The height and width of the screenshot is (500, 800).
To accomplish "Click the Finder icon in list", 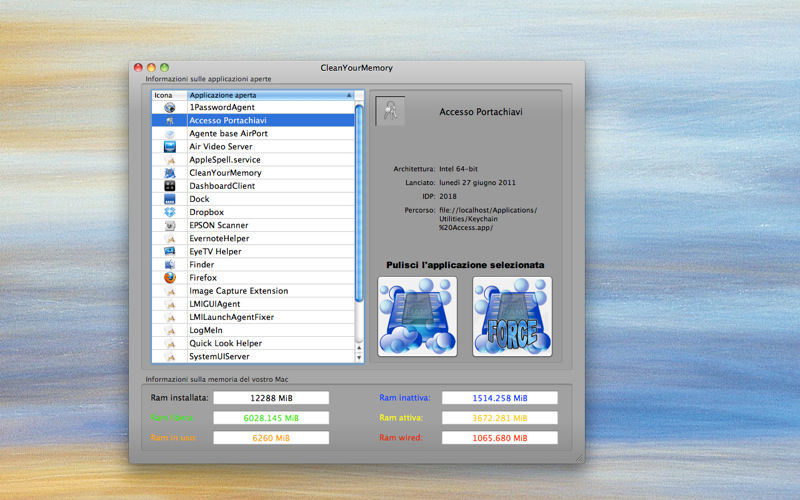I will pos(170,265).
